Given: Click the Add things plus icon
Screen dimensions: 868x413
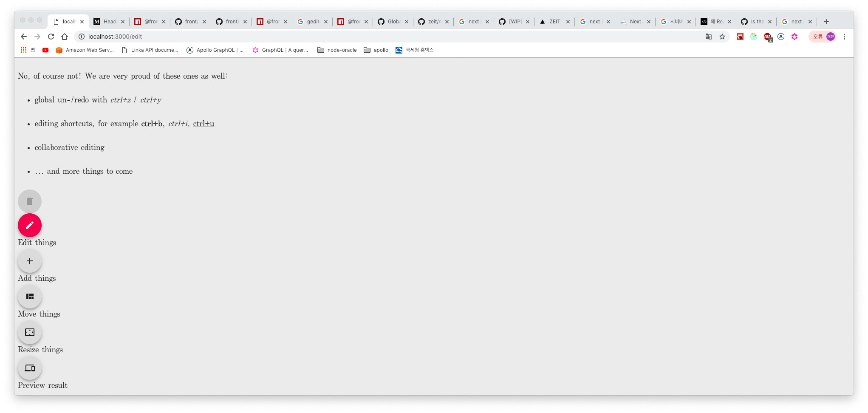Looking at the screenshot, I should click(x=29, y=261).
